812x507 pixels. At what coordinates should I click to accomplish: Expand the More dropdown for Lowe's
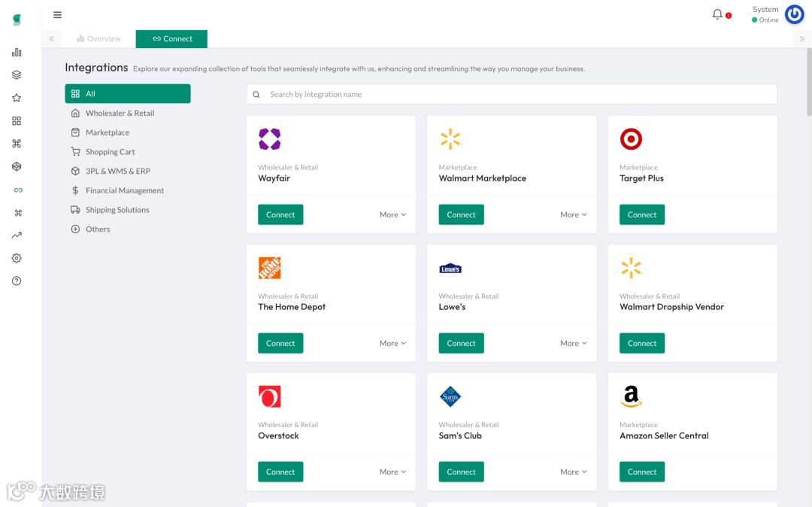(573, 344)
